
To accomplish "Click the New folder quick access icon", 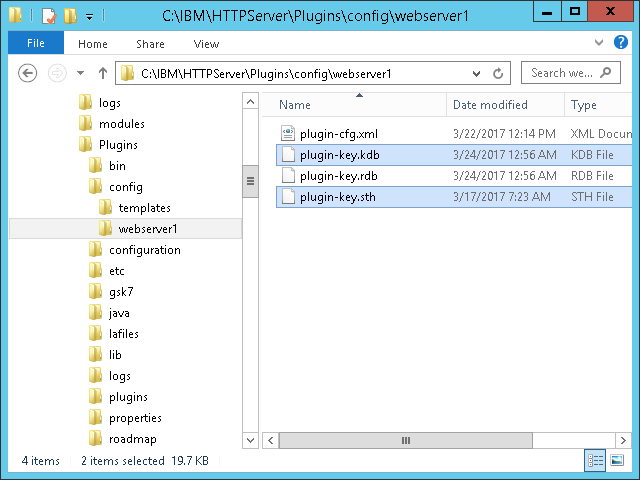I will (x=70, y=15).
